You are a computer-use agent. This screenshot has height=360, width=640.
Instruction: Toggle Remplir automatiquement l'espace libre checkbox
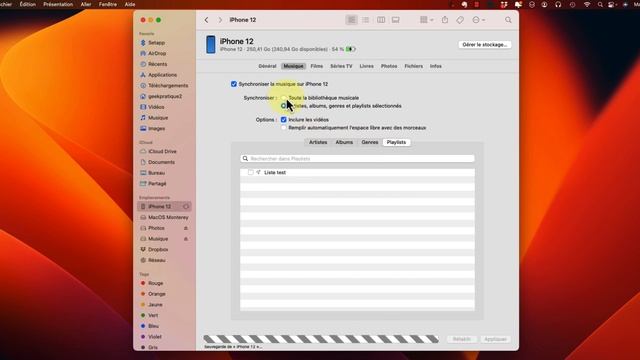pyautogui.click(x=284, y=128)
